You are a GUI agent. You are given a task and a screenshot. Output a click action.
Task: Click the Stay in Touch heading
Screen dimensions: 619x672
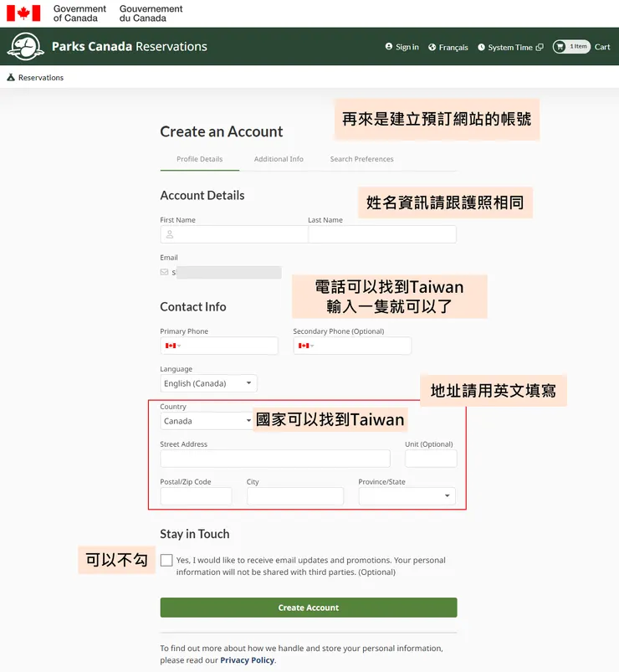194,534
